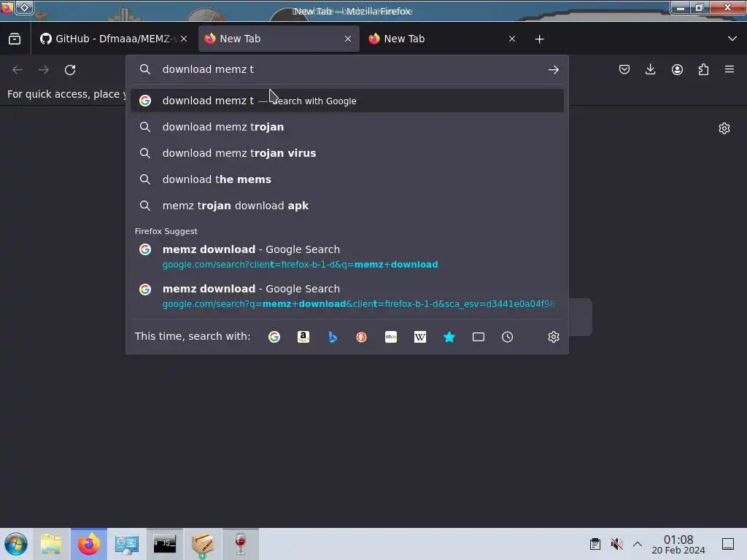This screenshot has height=560, width=747.
Task: Open a new tab with the plus button
Action: pyautogui.click(x=539, y=39)
